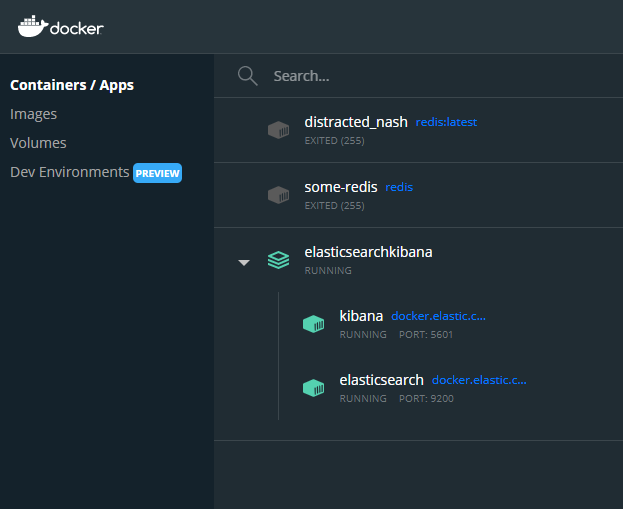
Task: Go to the Images section
Action: [33, 114]
